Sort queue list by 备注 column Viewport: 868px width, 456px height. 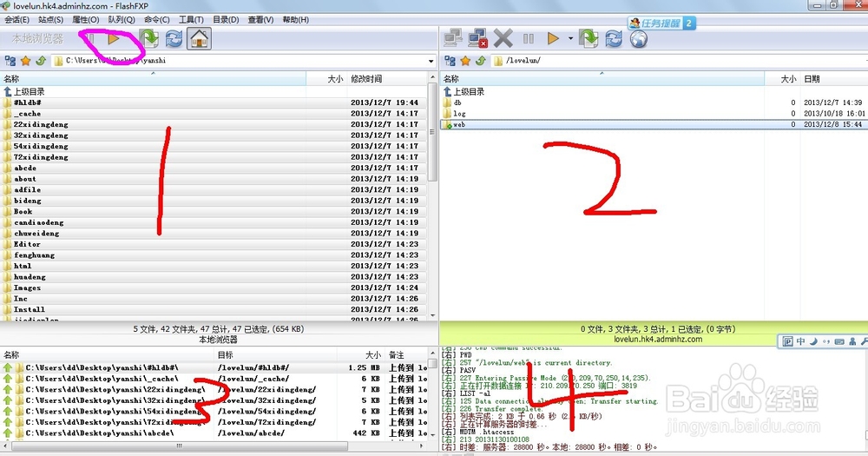pyautogui.click(x=407, y=354)
